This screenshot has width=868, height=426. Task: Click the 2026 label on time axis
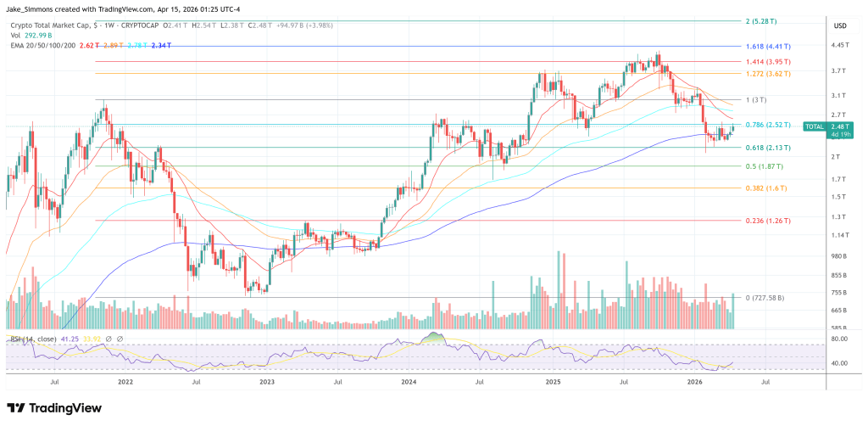click(694, 383)
